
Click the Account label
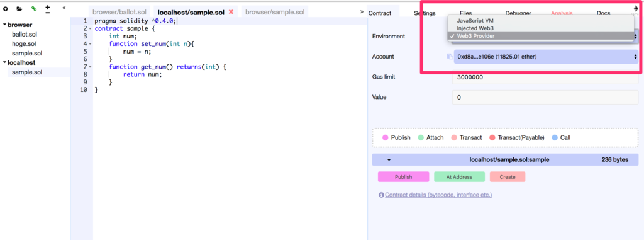click(383, 57)
